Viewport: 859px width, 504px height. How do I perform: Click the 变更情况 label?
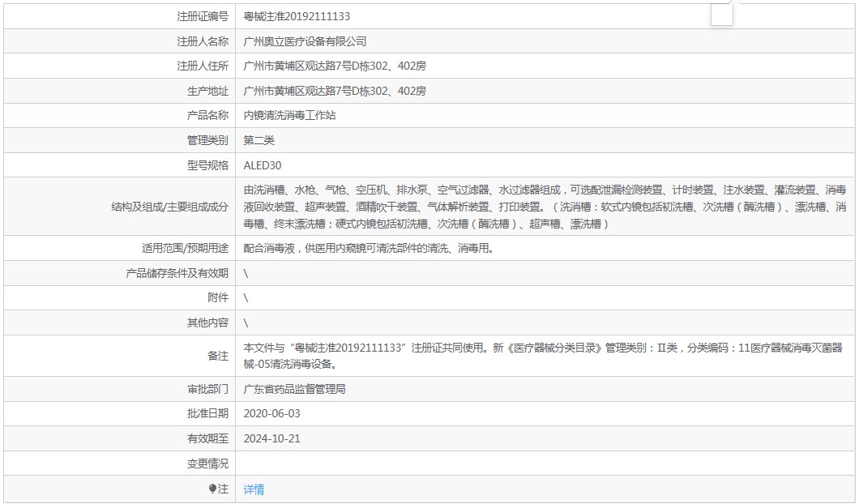207,463
